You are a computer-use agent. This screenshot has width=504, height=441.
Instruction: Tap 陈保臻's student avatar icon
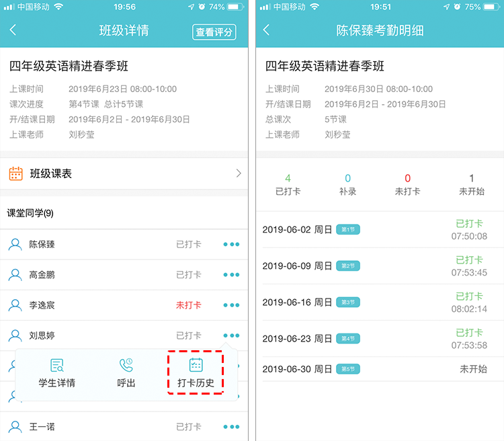pyautogui.click(x=15, y=245)
